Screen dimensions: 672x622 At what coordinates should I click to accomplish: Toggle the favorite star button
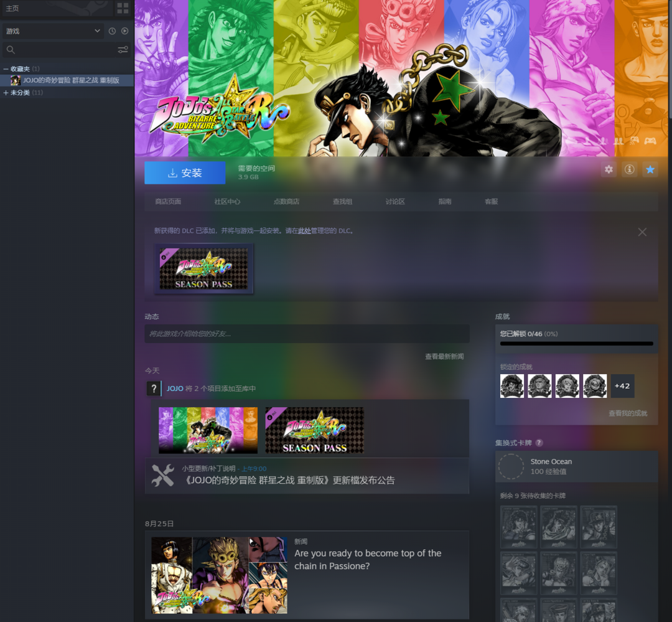(650, 169)
